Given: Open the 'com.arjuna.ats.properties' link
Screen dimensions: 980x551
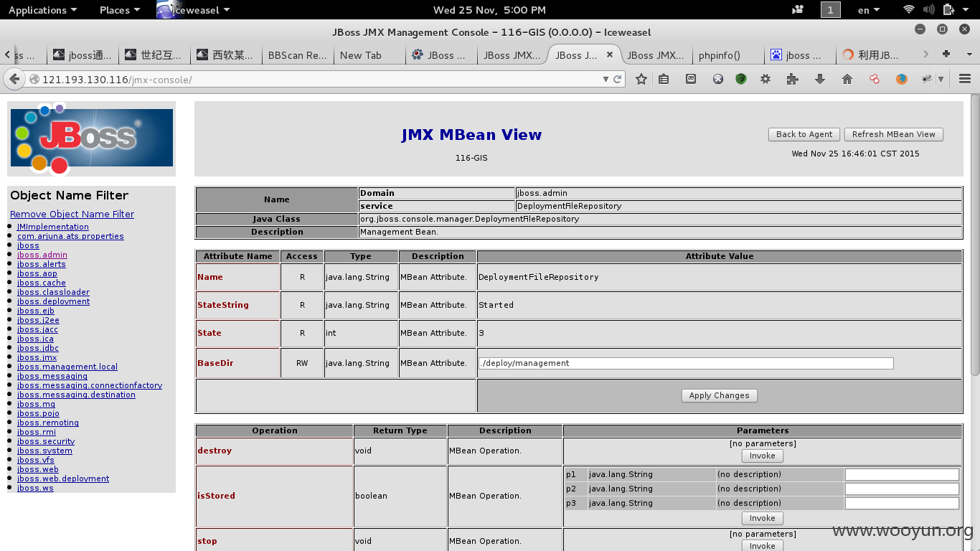Looking at the screenshot, I should (70, 236).
